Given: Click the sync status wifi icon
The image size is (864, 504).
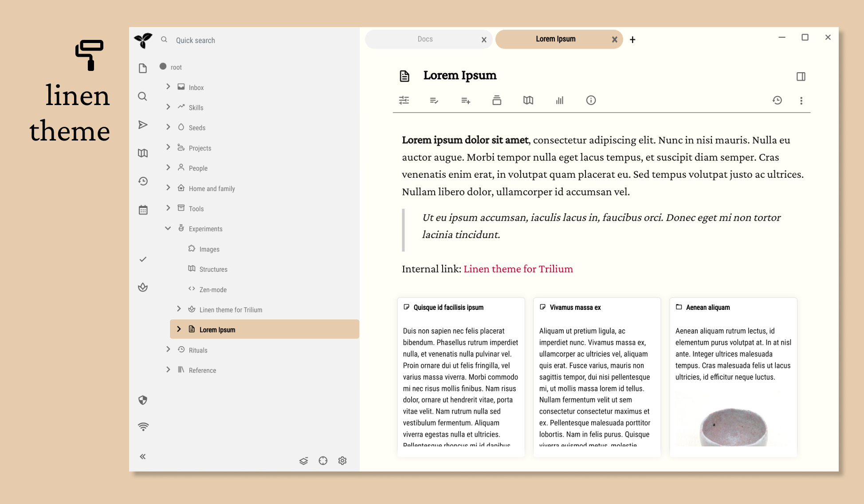Looking at the screenshot, I should point(143,427).
